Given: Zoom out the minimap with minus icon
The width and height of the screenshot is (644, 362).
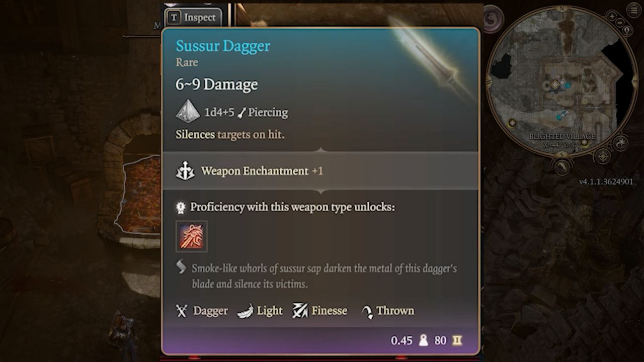Looking at the screenshot, I should click(x=620, y=23).
